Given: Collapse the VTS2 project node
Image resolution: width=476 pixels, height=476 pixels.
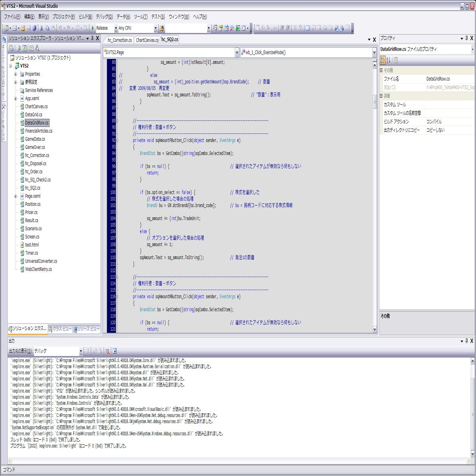Looking at the screenshot, I should 11,66.
